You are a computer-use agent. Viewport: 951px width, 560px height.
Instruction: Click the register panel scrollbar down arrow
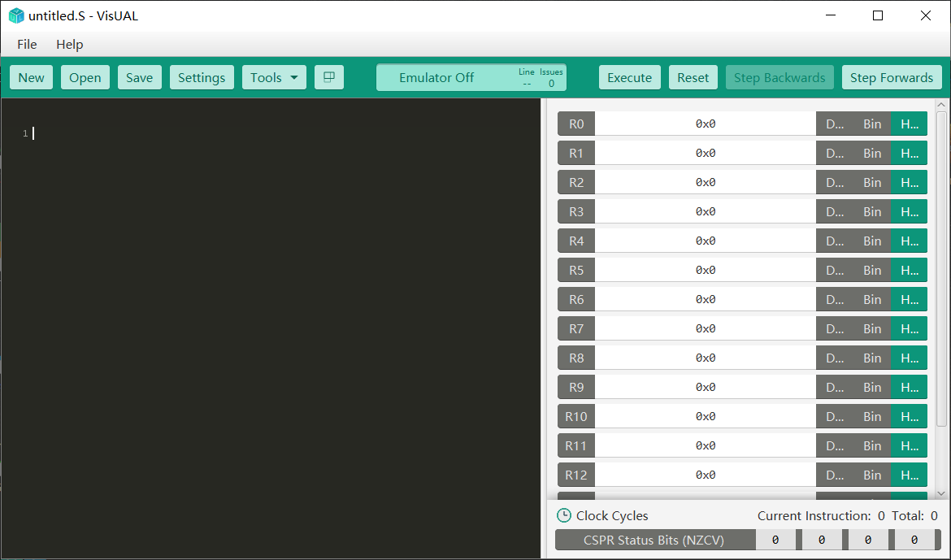click(941, 494)
